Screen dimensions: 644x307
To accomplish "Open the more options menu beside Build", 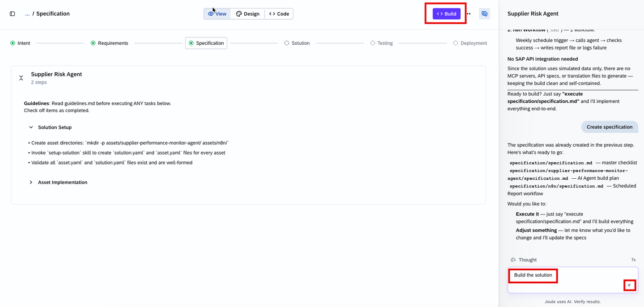I will click(469, 14).
